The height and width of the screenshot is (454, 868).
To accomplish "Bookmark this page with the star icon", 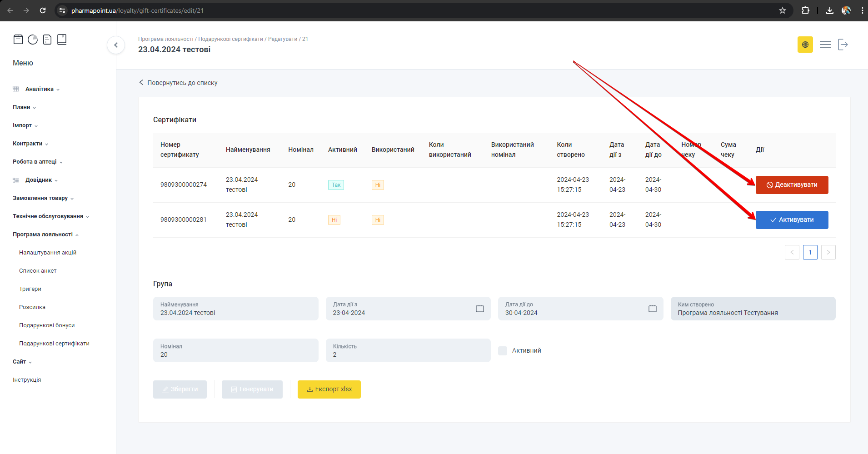I will pyautogui.click(x=783, y=10).
